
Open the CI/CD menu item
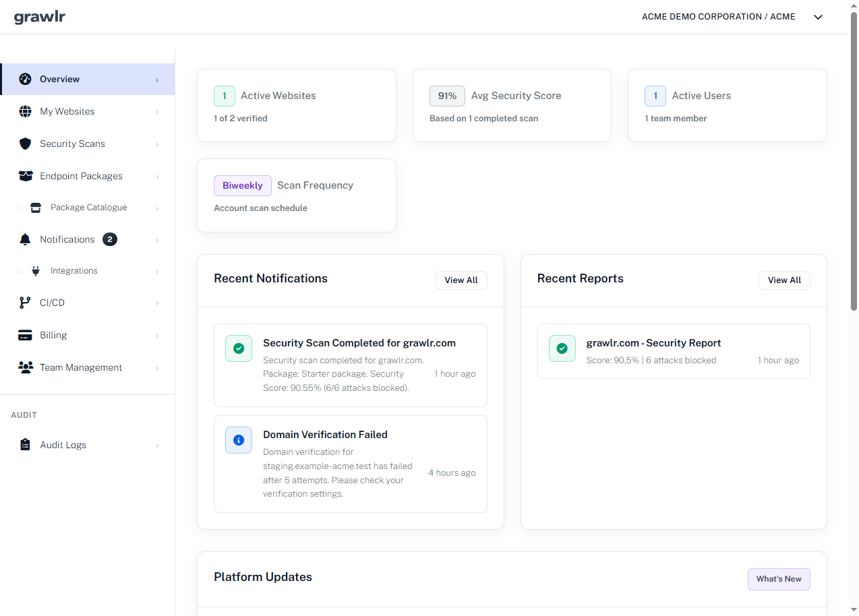pyautogui.click(x=88, y=303)
